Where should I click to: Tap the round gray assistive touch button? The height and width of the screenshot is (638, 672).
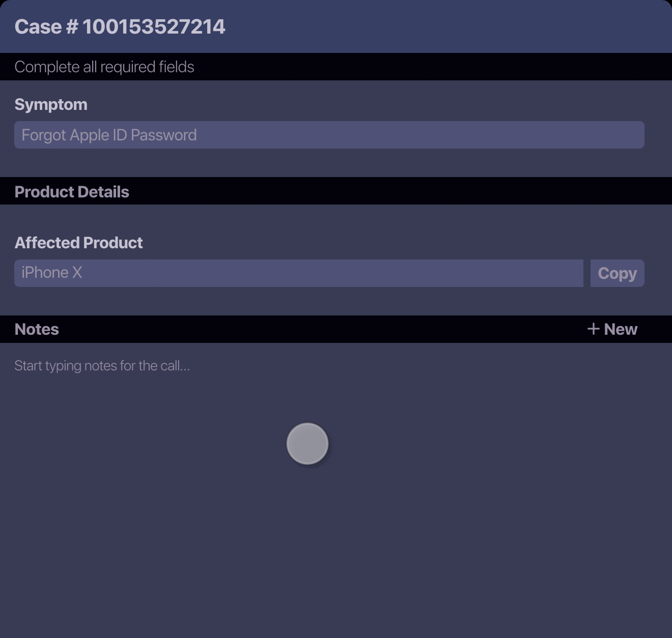click(307, 444)
